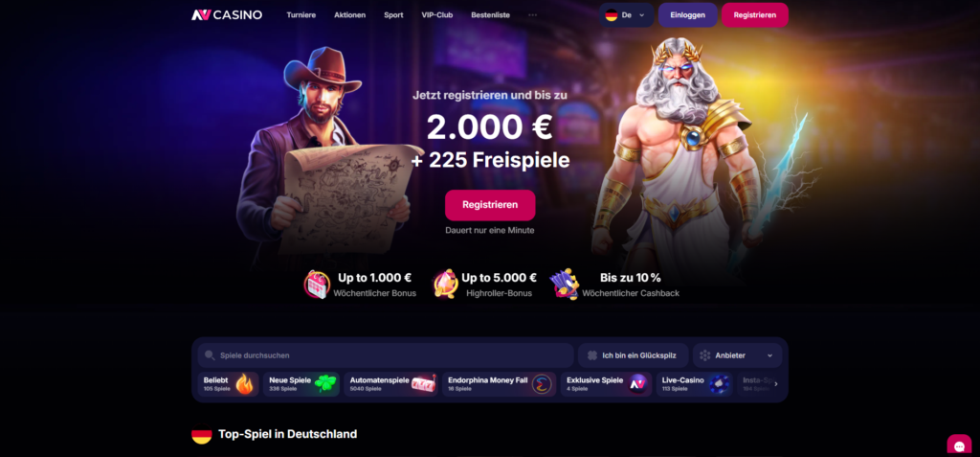Open the De language dropdown
This screenshot has height=457, width=980.
click(626, 15)
